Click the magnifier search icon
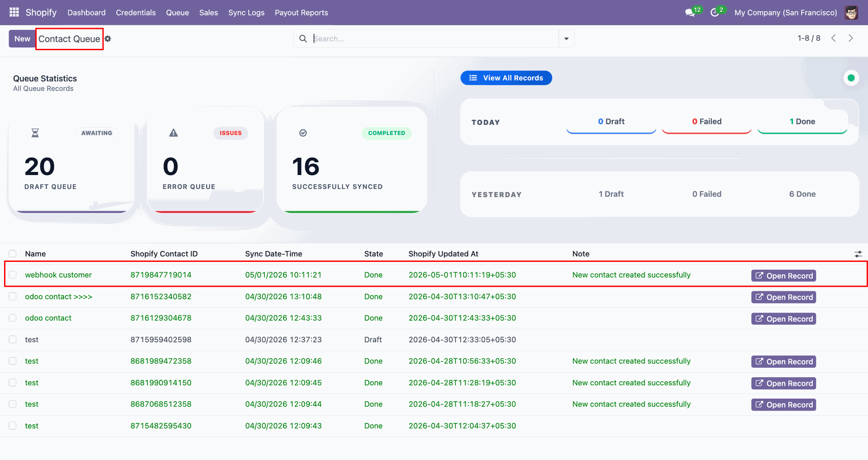868x460 pixels. click(303, 38)
